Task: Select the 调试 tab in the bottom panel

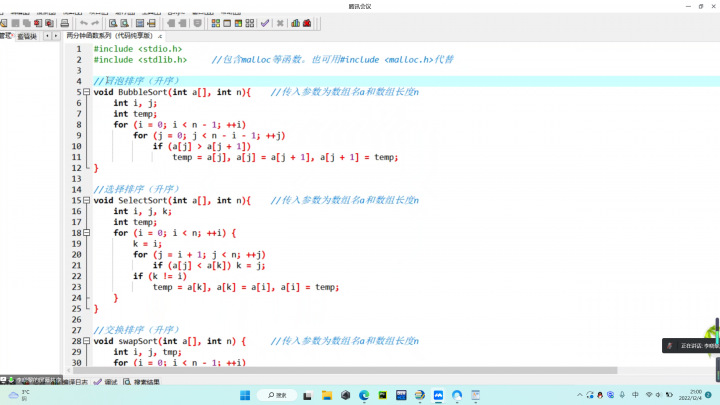Action: pos(109,381)
